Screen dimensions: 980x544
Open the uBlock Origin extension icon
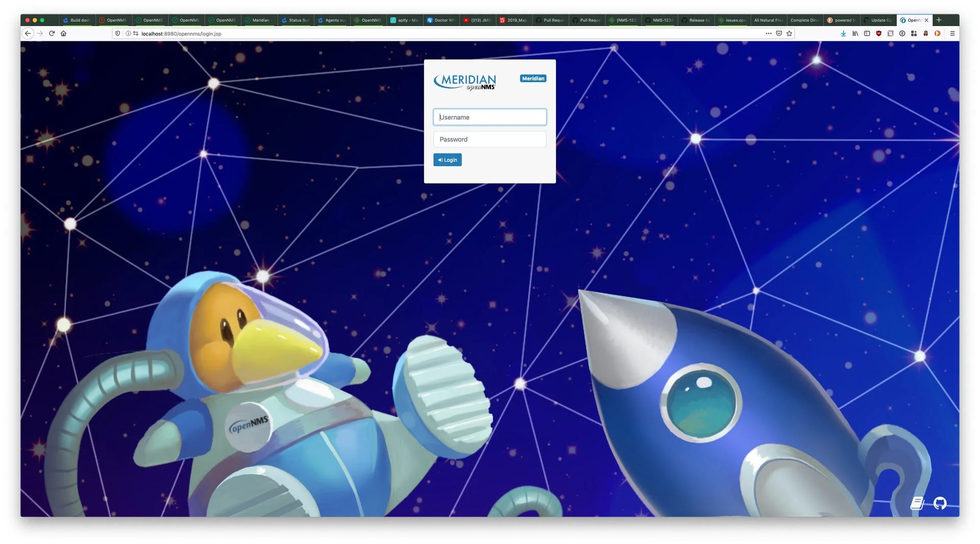(878, 34)
